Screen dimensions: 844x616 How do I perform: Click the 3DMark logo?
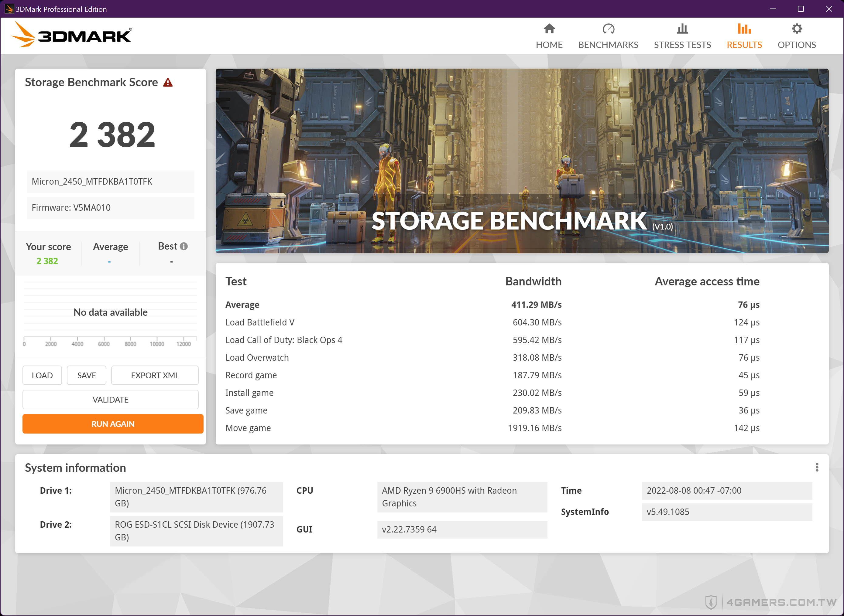[72, 34]
